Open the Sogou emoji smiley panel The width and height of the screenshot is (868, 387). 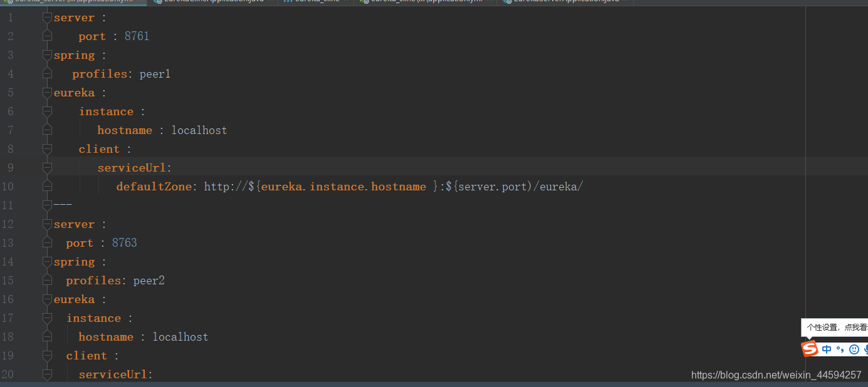854,349
